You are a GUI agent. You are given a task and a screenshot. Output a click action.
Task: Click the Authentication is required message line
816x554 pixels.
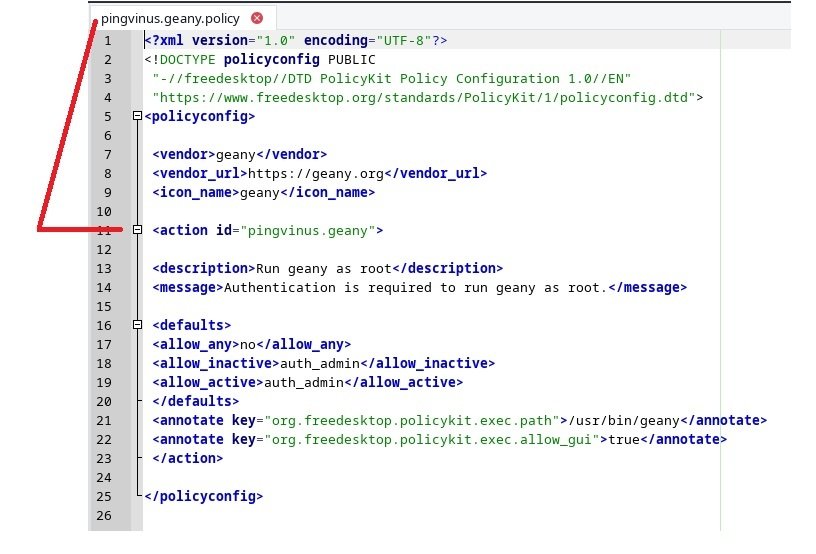click(419, 287)
